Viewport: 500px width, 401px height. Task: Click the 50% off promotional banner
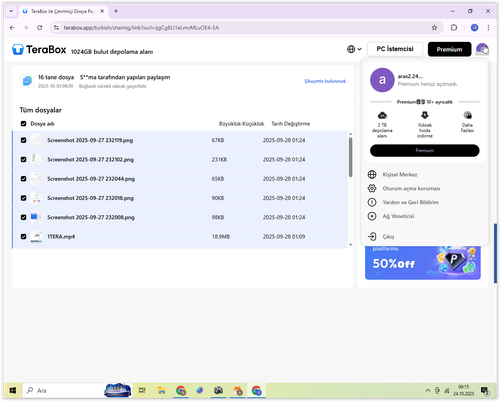point(423,263)
